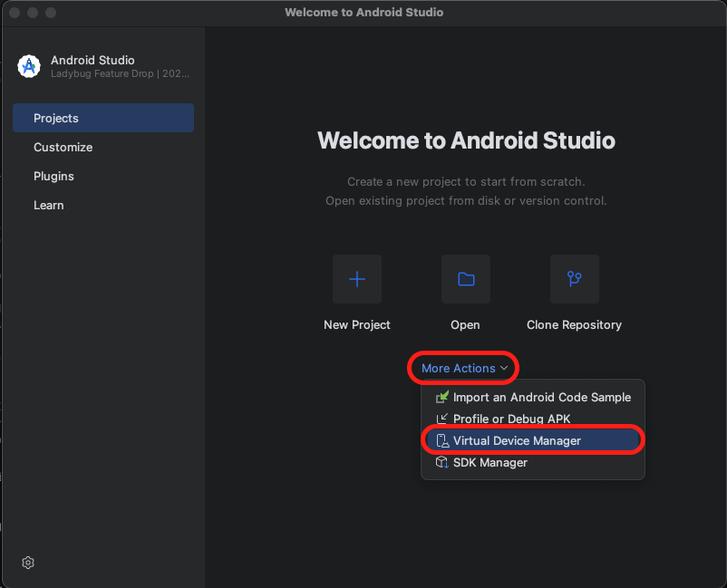Click the Open folder icon
This screenshot has width=727, height=588.
click(466, 279)
